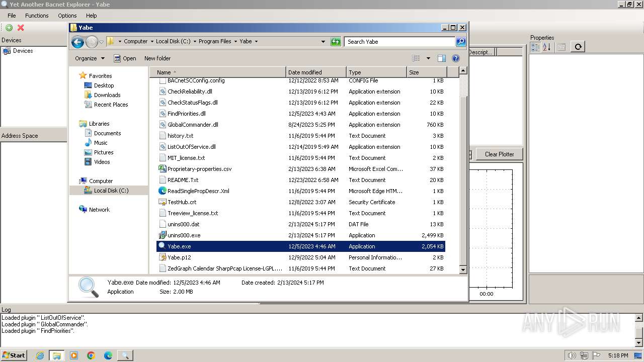Click the file list scrollbar up arrow
This screenshot has width=644, height=362.
[463, 71]
